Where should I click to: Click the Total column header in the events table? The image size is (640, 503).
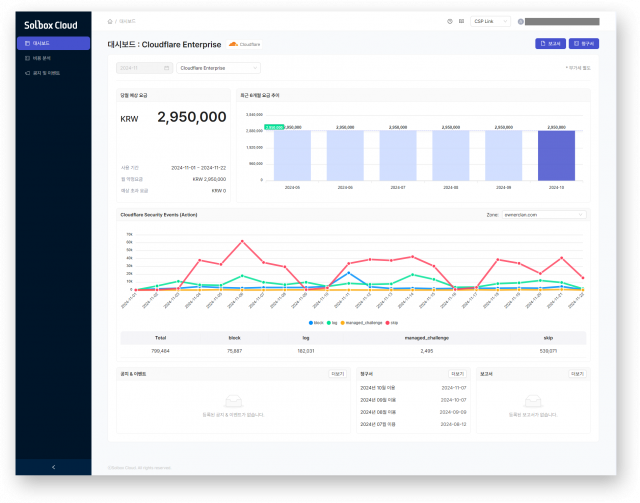(160, 338)
